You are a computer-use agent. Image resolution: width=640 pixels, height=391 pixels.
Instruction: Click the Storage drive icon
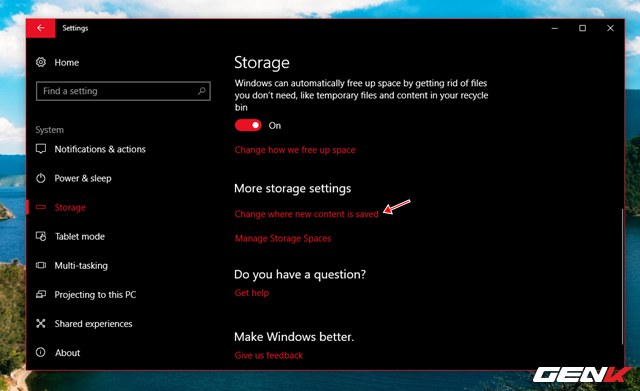(41, 207)
